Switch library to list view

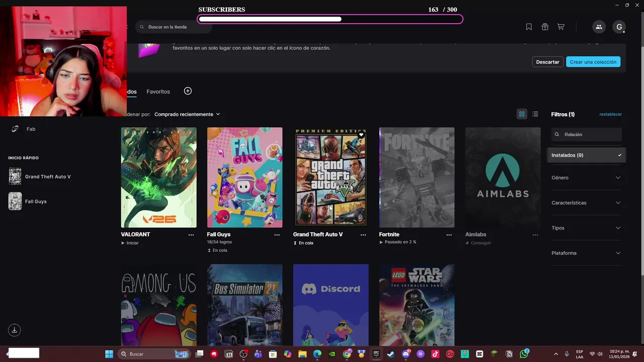(x=535, y=114)
